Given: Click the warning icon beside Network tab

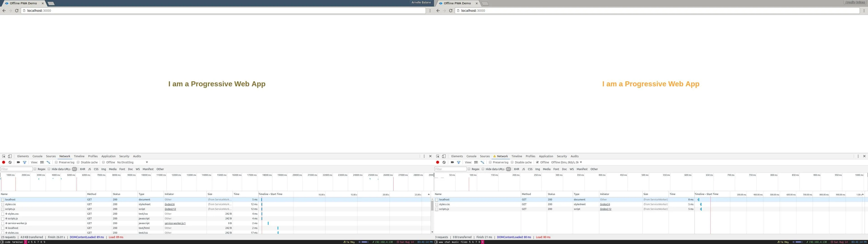Looking at the screenshot, I should click(495, 156).
